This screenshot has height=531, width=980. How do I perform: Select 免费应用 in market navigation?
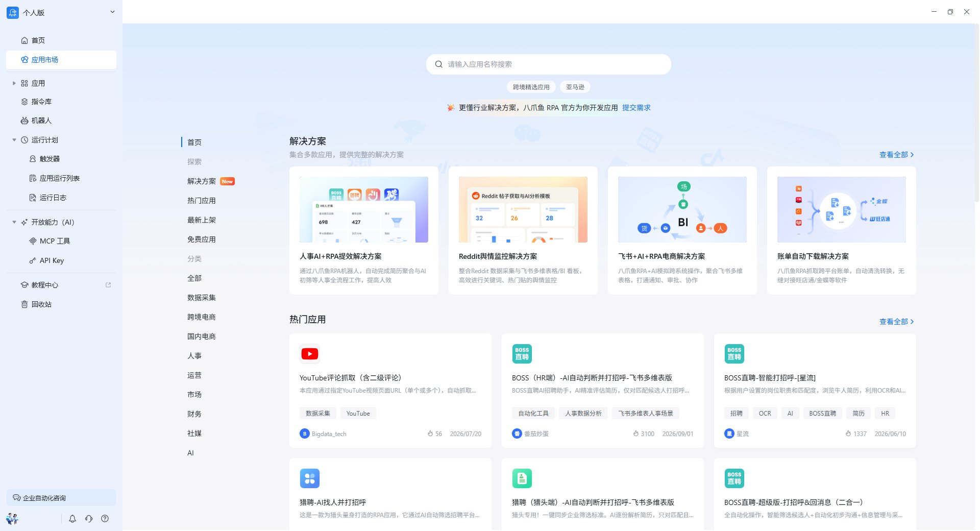tap(202, 239)
